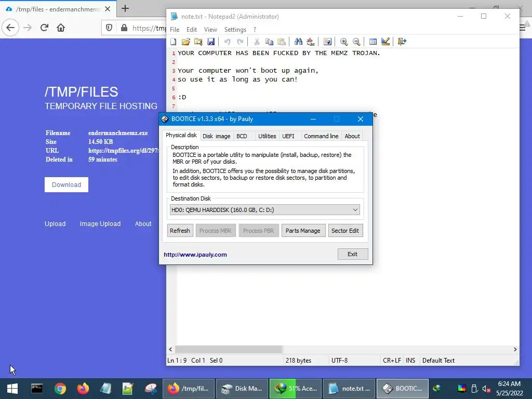Screen dimensions: 532x399
Task: Click Open file folder icon in Notepad2
Action: pyautogui.click(x=185, y=42)
